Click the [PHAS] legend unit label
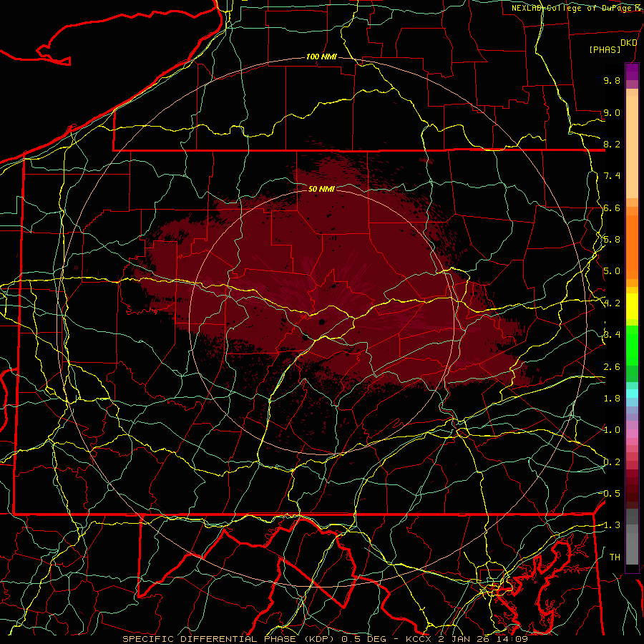This screenshot has width=644, height=644. (x=605, y=49)
